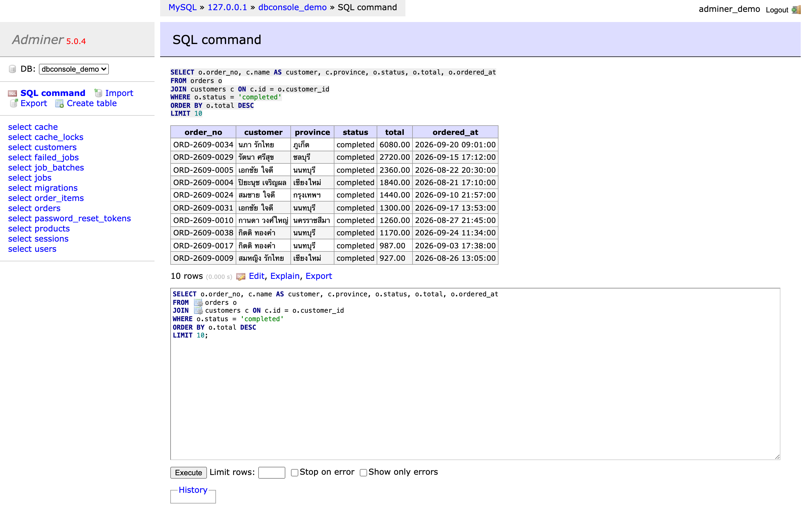The height and width of the screenshot is (508, 812).
Task: Click the table icon before orders in editor
Action: 198,302
